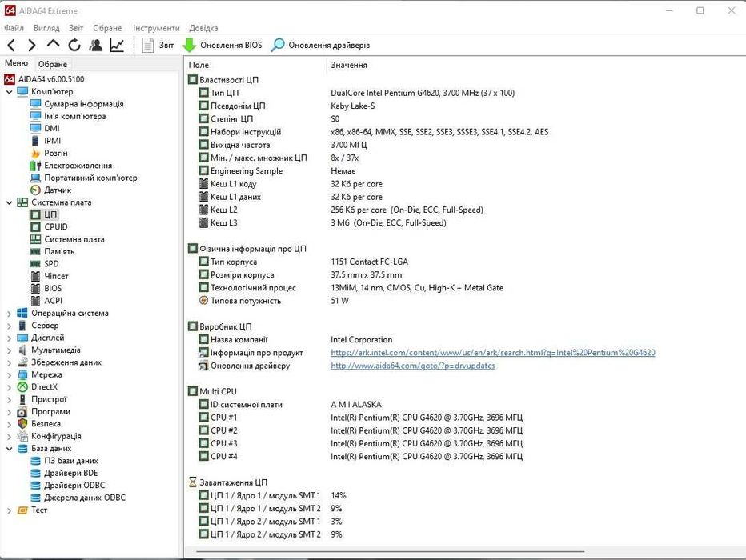Click the Звіт report button
This screenshot has height=560, width=746.
[158, 45]
